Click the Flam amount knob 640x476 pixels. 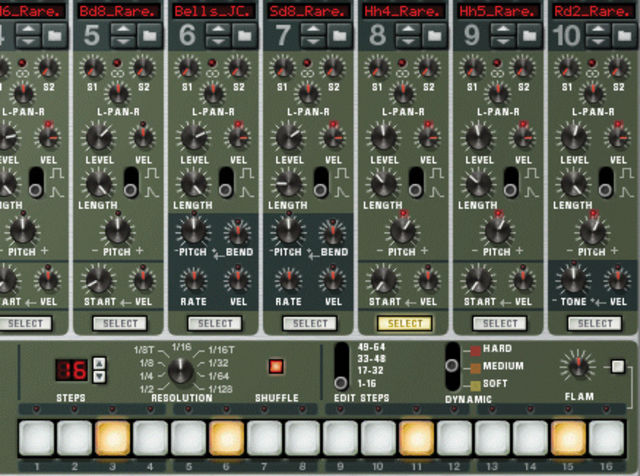(x=578, y=366)
